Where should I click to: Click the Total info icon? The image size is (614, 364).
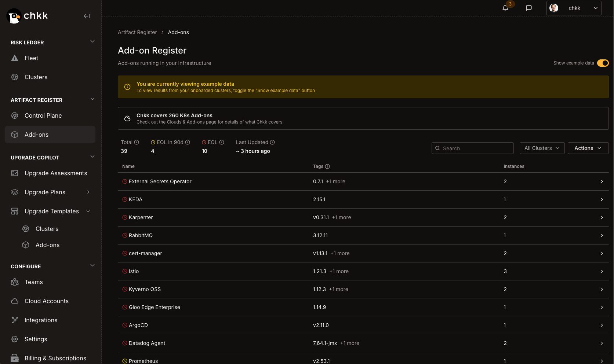pyautogui.click(x=137, y=142)
